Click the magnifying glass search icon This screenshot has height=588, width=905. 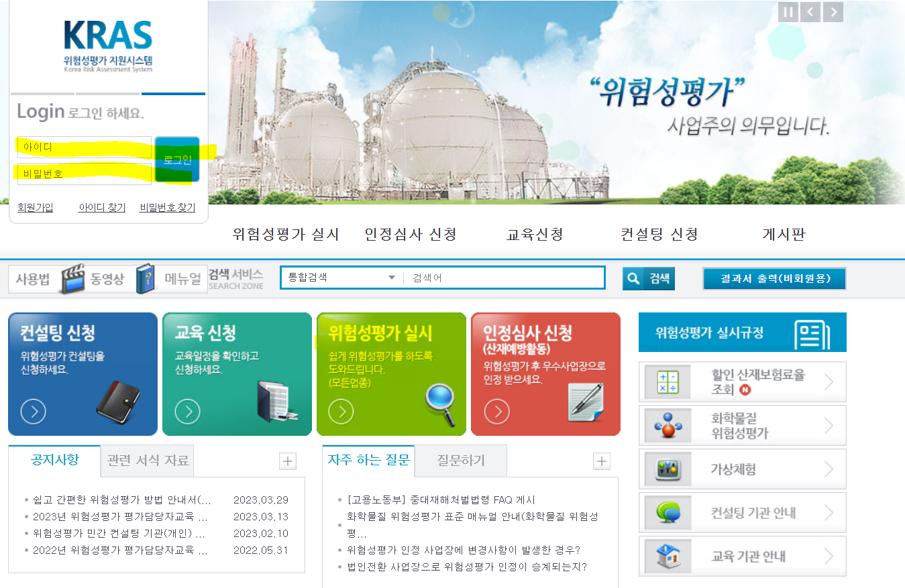pos(633,278)
